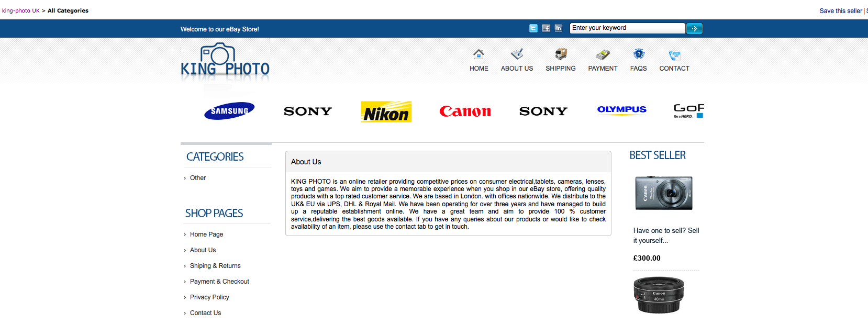
Task: Click the Save this seller link
Action: pos(840,11)
